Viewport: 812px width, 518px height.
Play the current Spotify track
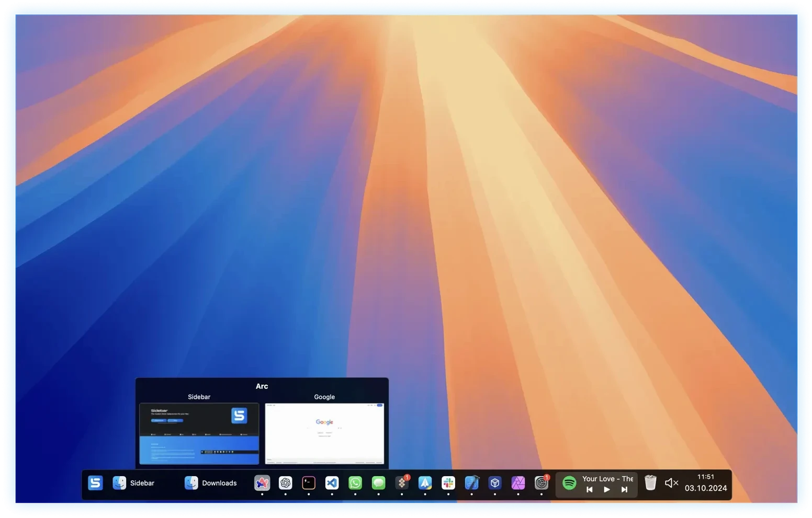pos(607,490)
